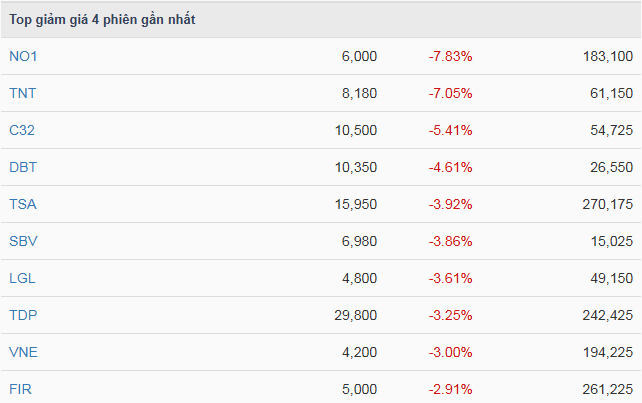Select the TSA stock symbol
Screen dimensions: 642x403
[x=23, y=205]
